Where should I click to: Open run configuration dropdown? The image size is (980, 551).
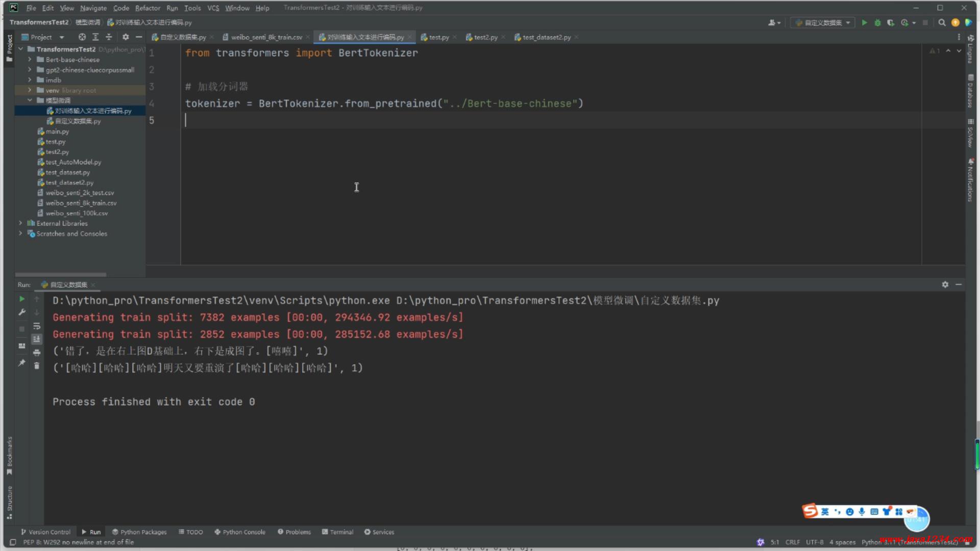(823, 22)
